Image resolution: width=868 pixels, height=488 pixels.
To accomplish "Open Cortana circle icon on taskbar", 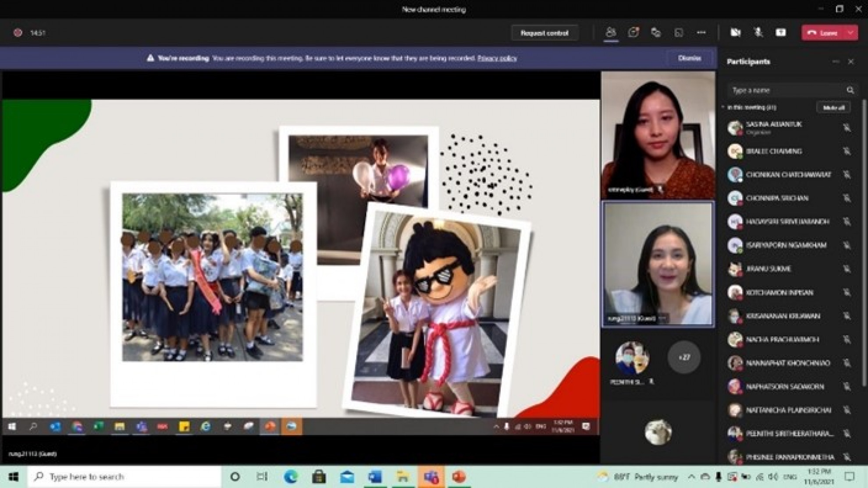I will pos(235,477).
